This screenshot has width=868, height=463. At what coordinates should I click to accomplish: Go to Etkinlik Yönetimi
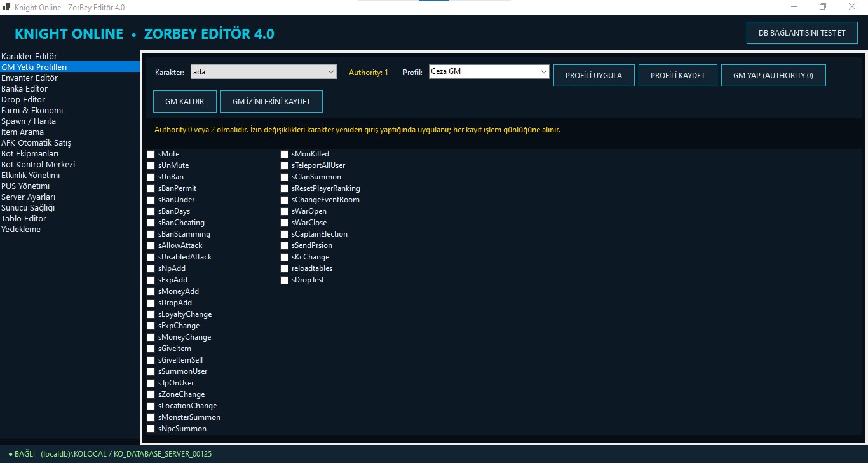tap(70, 175)
